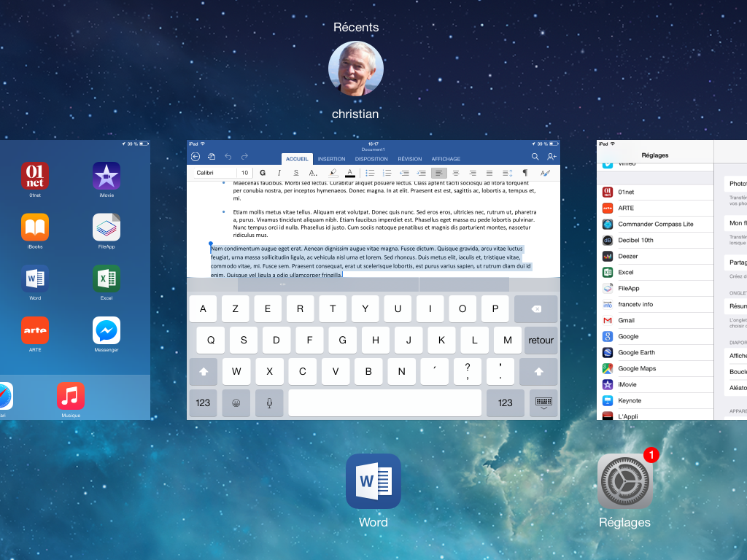
Task: Open the font size 10 picker
Action: [244, 173]
